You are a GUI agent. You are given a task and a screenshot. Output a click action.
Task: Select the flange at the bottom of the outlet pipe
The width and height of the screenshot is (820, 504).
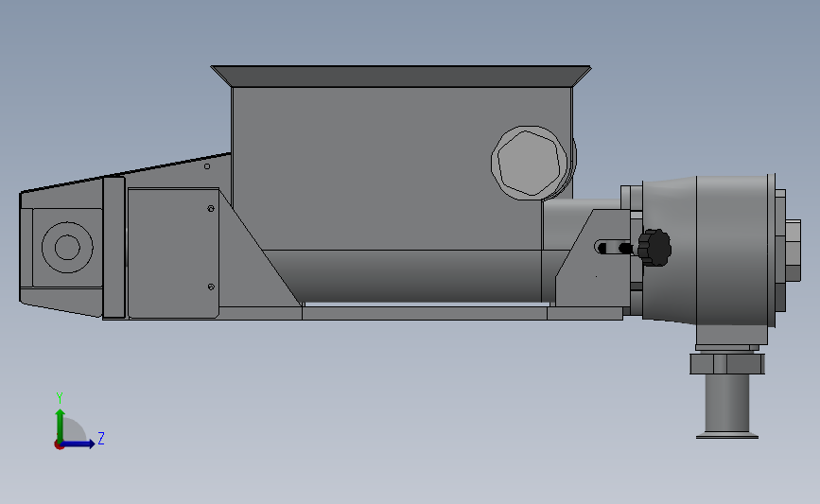(x=727, y=434)
